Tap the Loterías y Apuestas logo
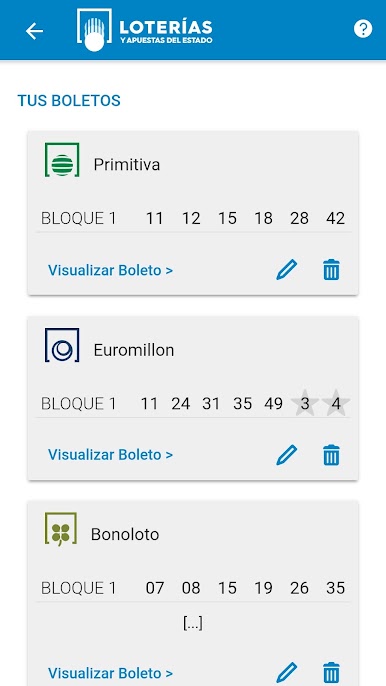The width and height of the screenshot is (386, 686). point(145,30)
